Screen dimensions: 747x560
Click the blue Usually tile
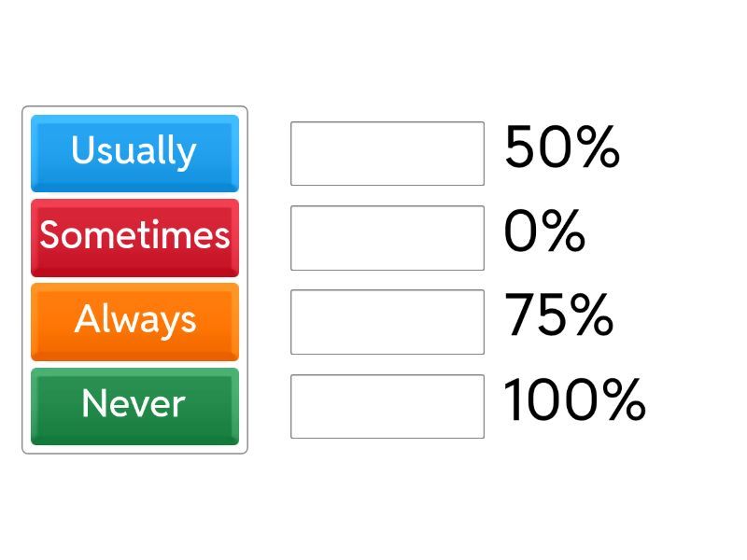[x=134, y=152]
